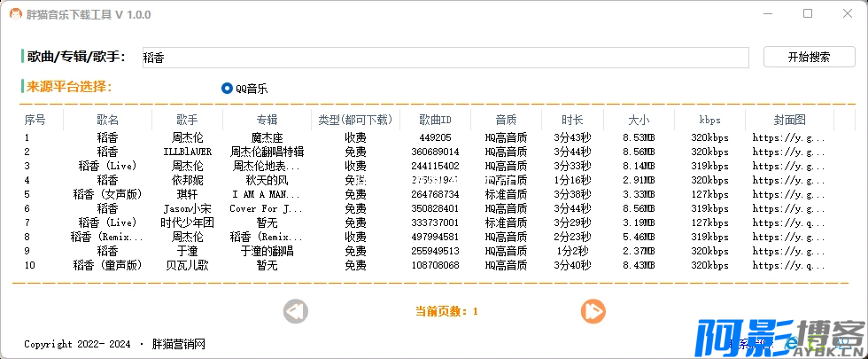
Task: Click song ID 108708068
Action: (x=435, y=265)
